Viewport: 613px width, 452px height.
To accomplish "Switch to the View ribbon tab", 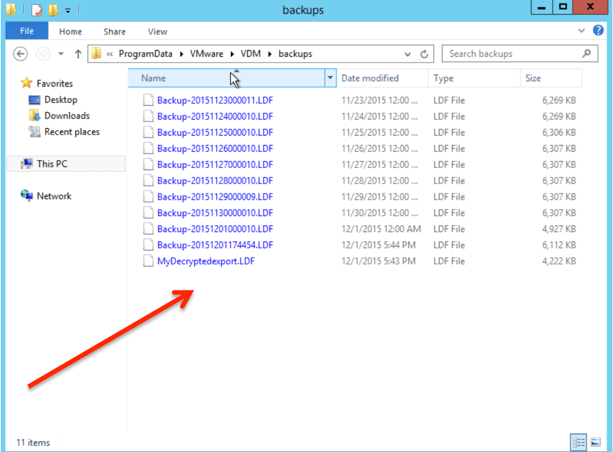I will tap(157, 32).
